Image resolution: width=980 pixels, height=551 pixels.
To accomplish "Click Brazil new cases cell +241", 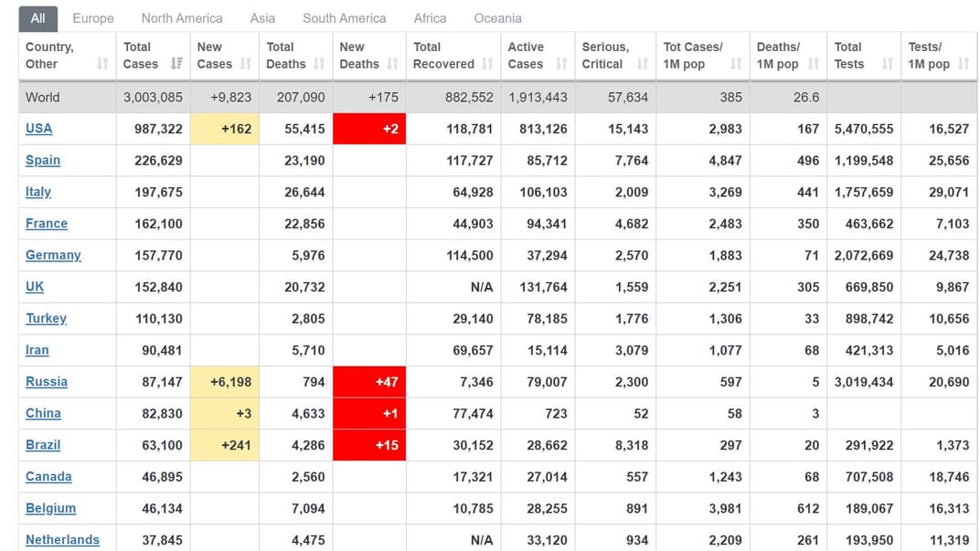I will pos(225,445).
